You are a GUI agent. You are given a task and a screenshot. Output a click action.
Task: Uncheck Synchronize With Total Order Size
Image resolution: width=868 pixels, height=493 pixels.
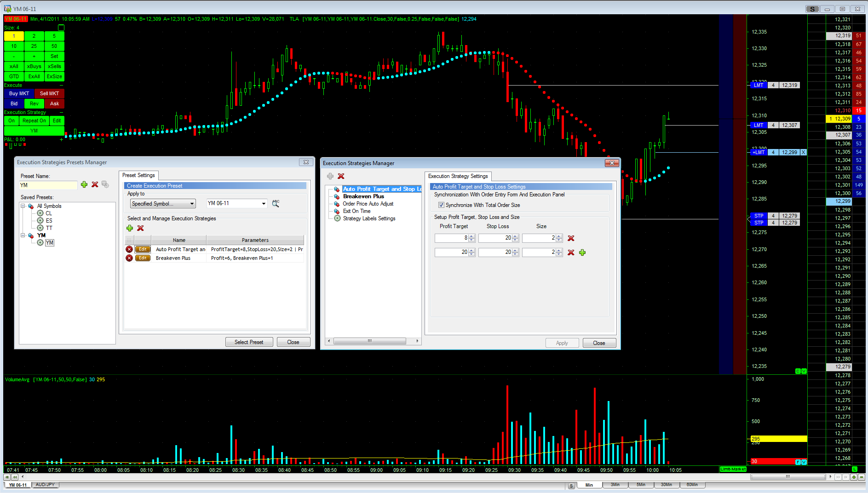pos(441,205)
